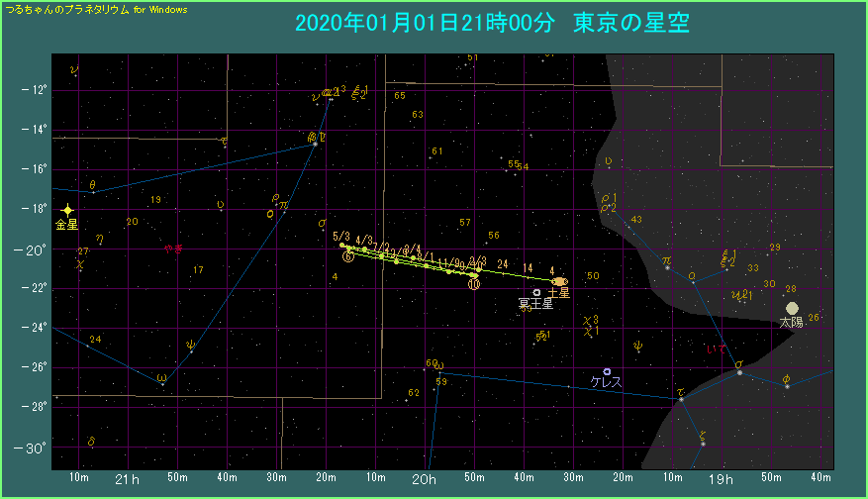The height and width of the screenshot is (499, 868).
Task: Click the Pluto (冥王星) ring marker
Action: tap(536, 292)
